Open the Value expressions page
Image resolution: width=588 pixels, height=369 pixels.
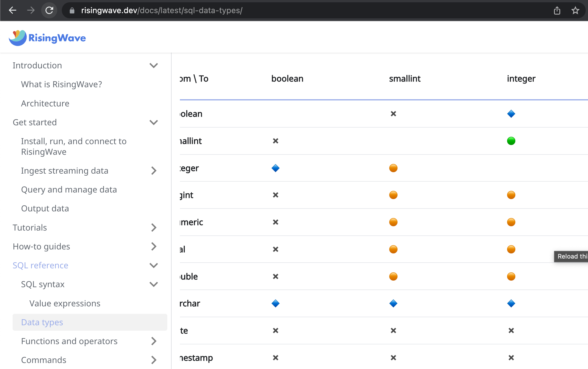click(x=65, y=303)
